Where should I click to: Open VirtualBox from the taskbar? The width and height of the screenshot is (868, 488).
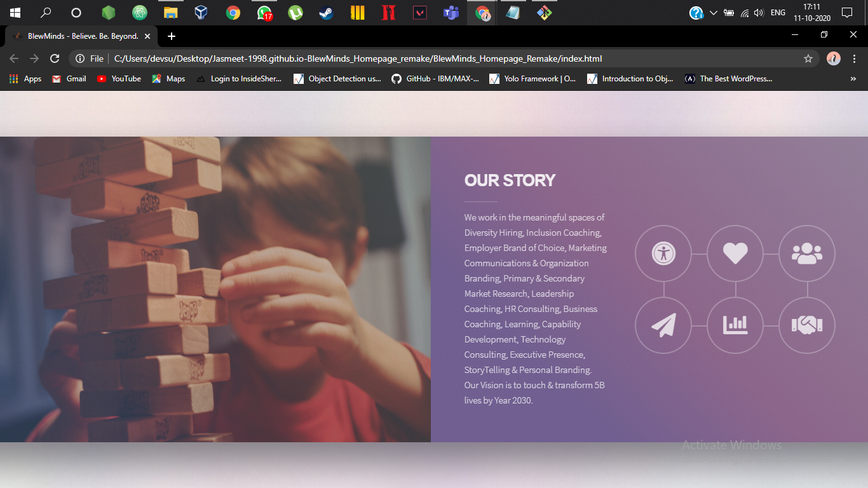point(201,13)
